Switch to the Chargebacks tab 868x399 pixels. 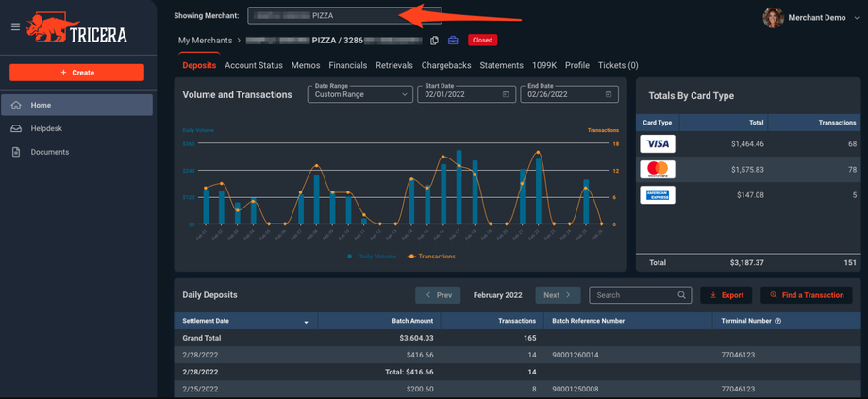[x=445, y=66]
